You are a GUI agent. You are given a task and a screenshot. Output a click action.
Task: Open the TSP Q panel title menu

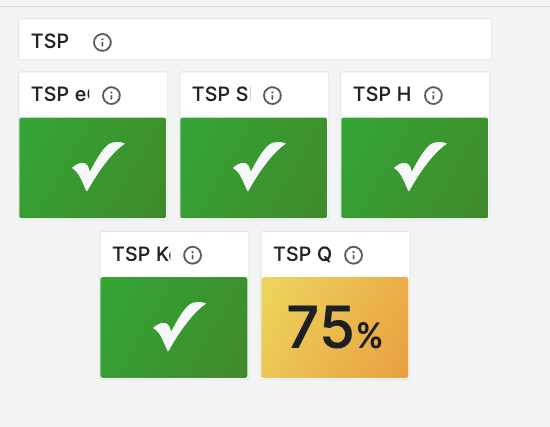(303, 254)
